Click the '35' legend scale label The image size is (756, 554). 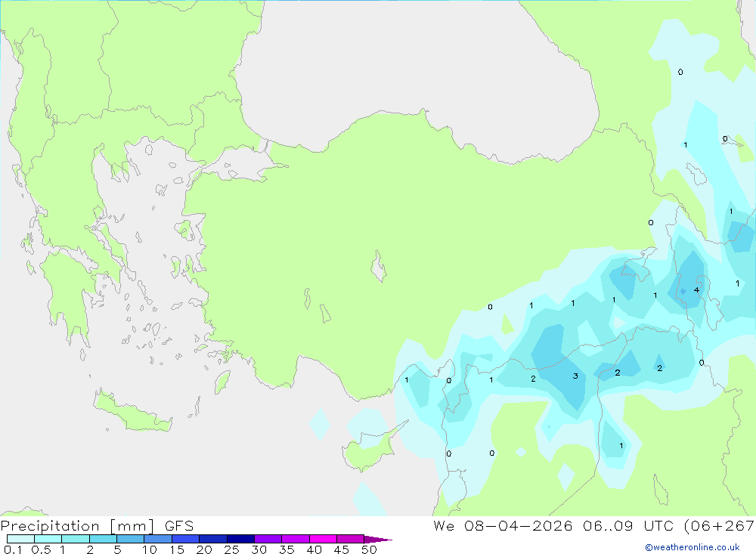point(287,549)
